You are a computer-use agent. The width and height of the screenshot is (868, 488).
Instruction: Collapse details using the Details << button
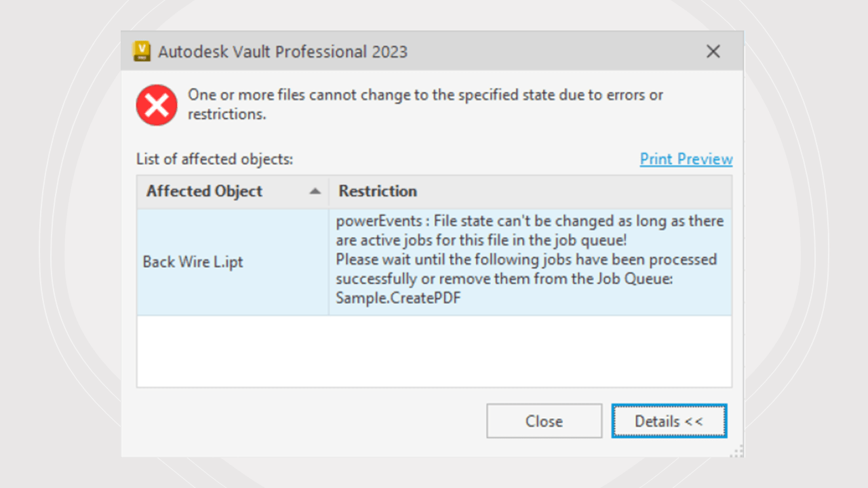pos(669,421)
